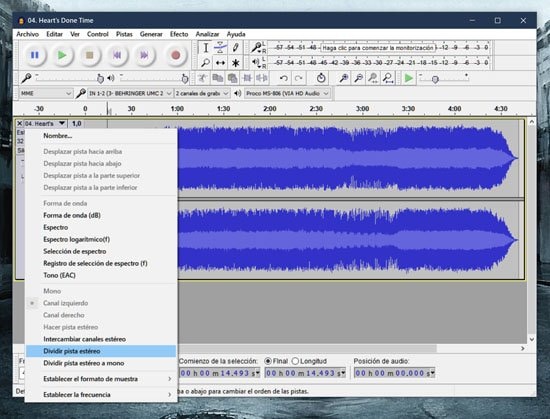Viewport: 550px width, 419px height.
Task: Click the playback volume slider handle
Action: tap(185, 79)
